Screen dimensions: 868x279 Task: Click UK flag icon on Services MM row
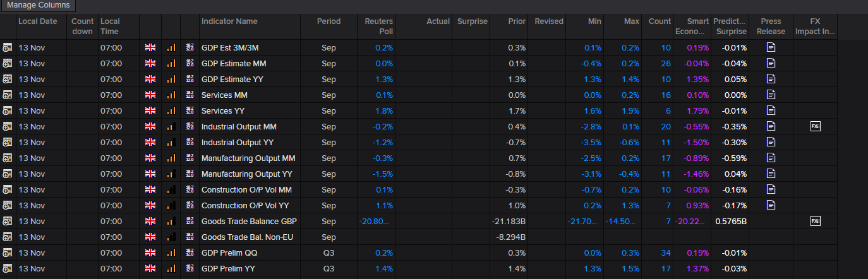pos(150,95)
